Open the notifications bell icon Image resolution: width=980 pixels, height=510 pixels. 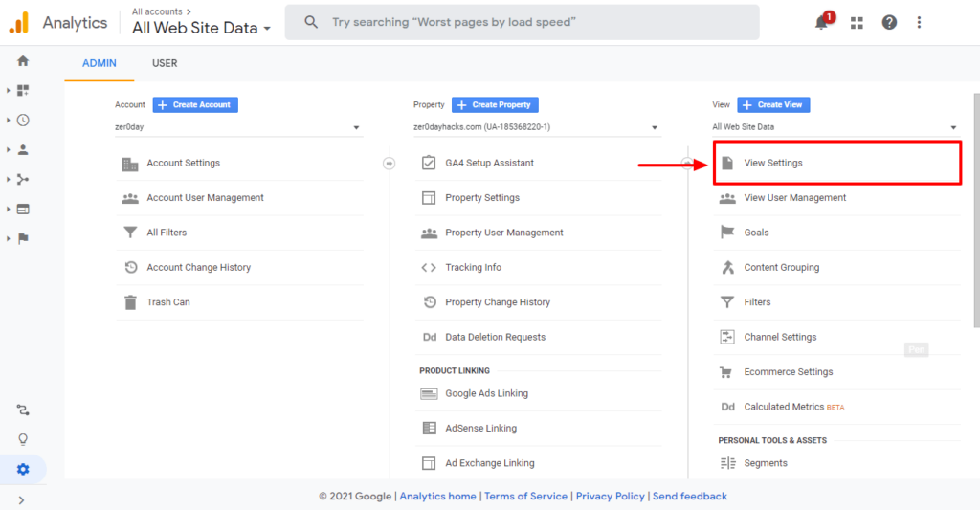(x=821, y=23)
